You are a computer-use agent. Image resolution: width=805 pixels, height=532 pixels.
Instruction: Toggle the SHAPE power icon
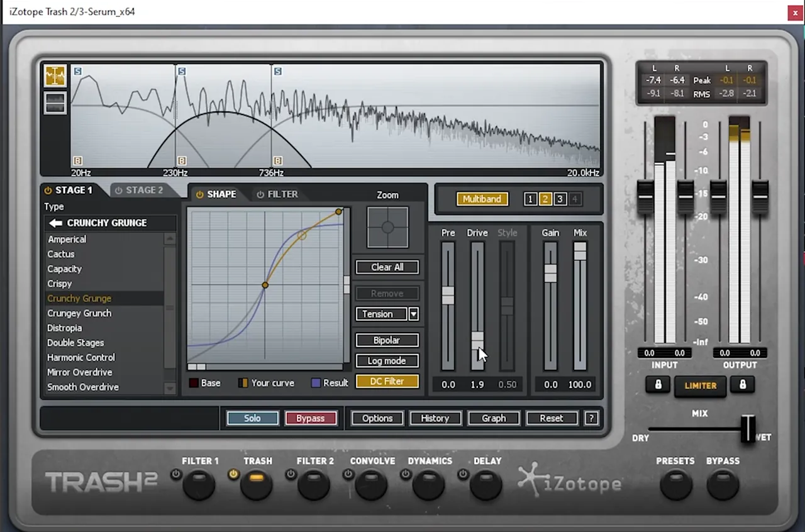tap(200, 194)
